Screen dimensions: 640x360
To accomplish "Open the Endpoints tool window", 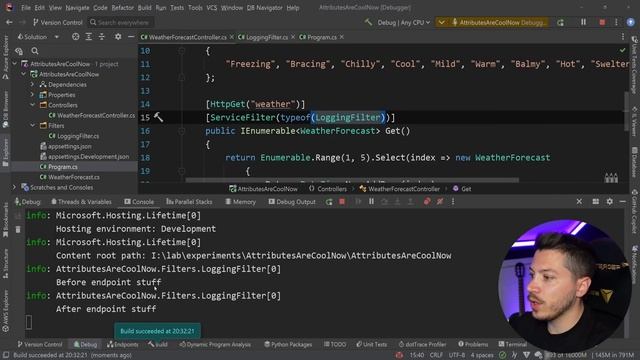I will (x=122, y=344).
